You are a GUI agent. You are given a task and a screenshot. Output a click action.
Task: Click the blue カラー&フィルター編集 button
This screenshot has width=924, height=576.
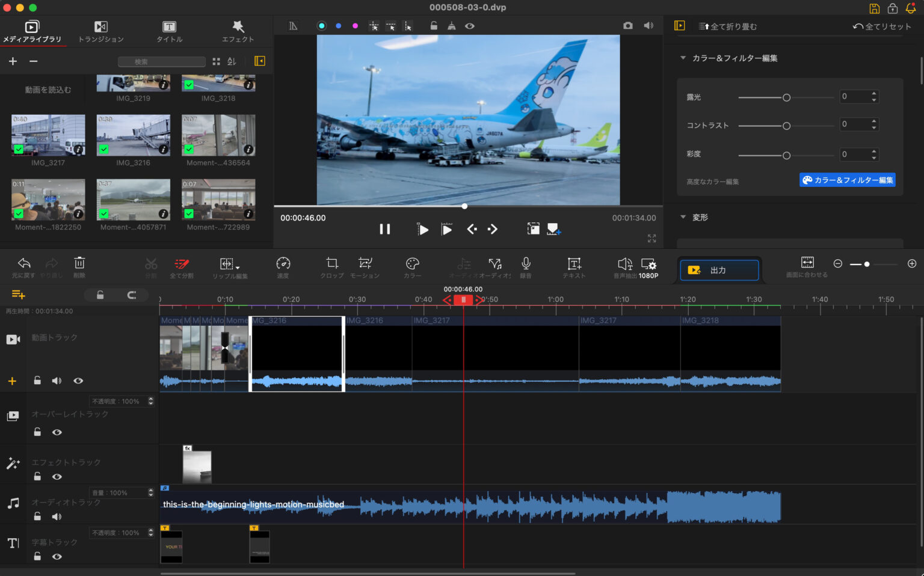(x=847, y=180)
